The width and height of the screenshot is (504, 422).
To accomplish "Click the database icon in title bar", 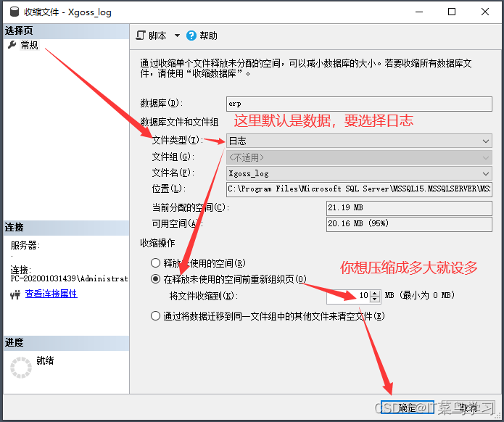I will pyautogui.click(x=12, y=12).
